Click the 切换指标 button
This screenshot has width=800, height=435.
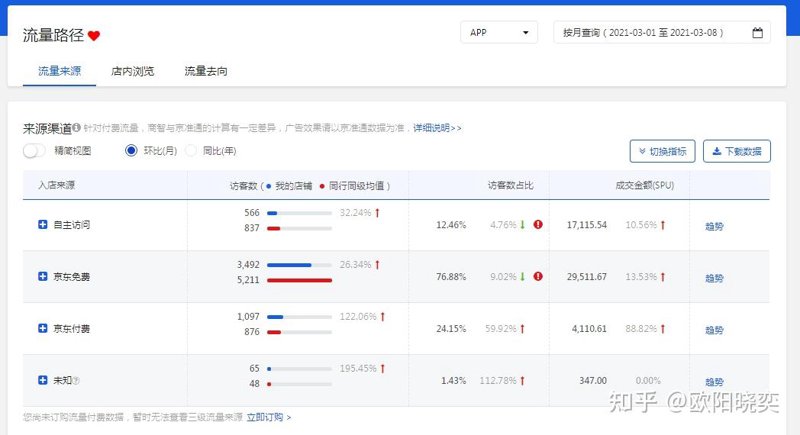coord(662,151)
